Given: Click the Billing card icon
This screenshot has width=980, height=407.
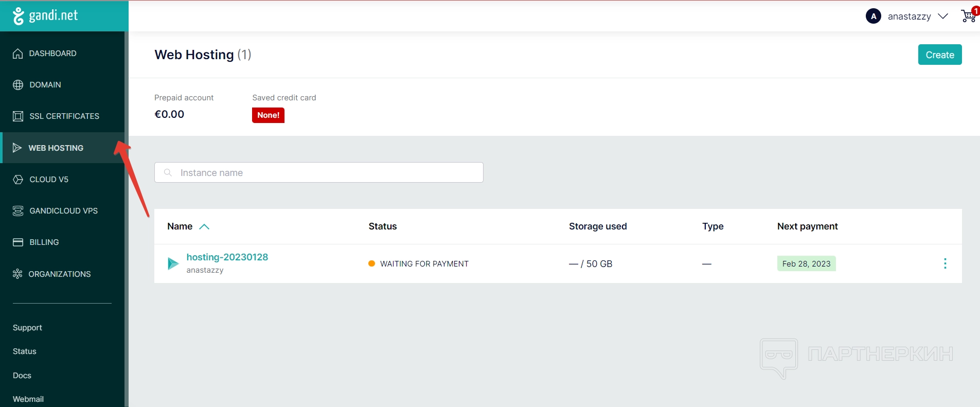Looking at the screenshot, I should point(18,242).
